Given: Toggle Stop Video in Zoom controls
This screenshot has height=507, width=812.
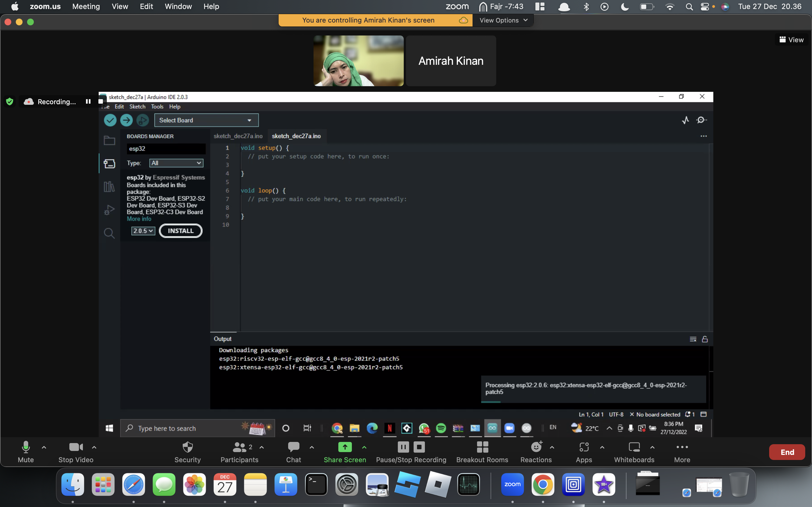Looking at the screenshot, I should pos(75,452).
